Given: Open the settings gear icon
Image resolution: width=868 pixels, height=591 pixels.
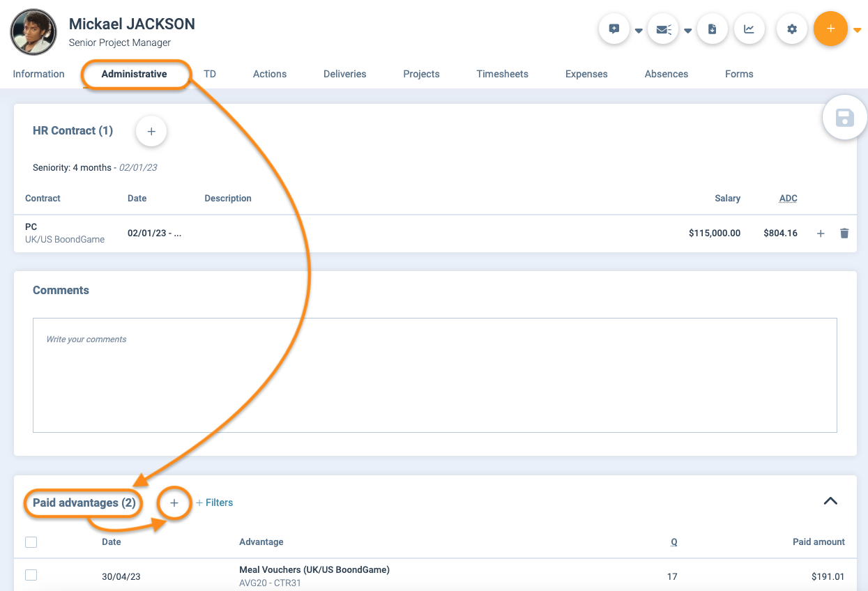Looking at the screenshot, I should pos(791,29).
